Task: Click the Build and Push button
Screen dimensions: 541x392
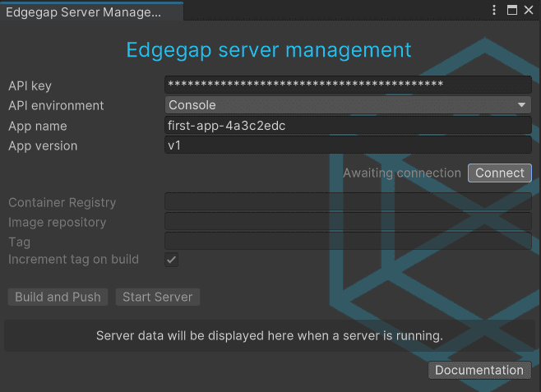Action: tap(58, 297)
